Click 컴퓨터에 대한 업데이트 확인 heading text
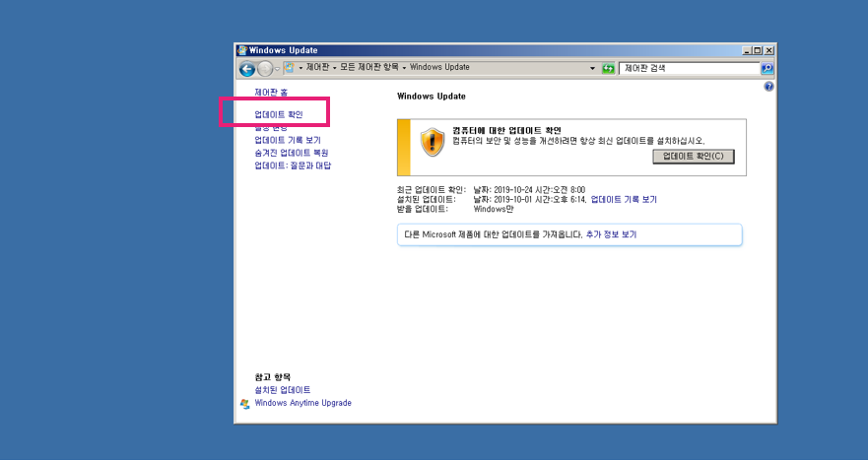 (506, 131)
